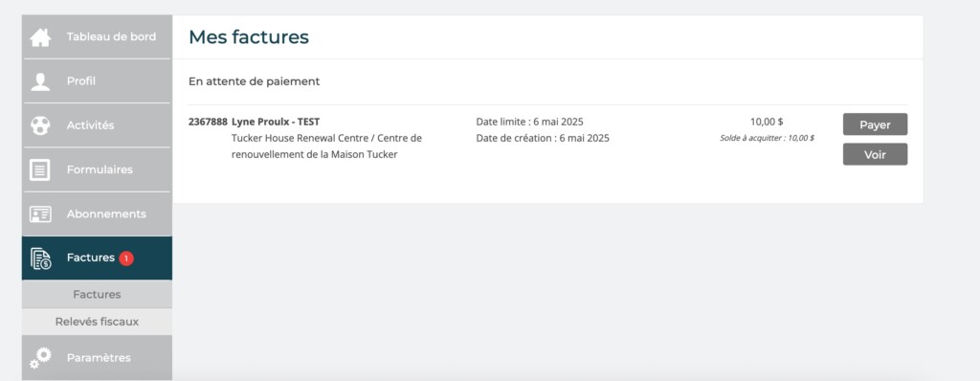Select the Formulaires menu label
980x381 pixels.
point(100,169)
